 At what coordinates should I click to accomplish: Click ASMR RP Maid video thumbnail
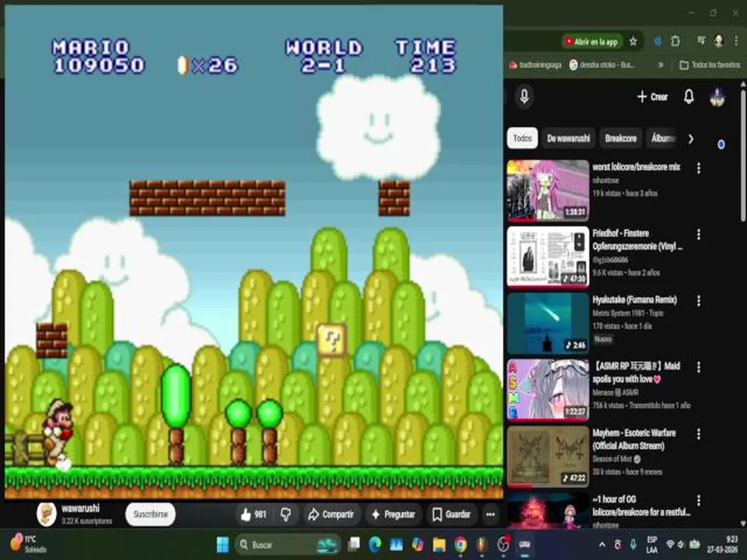[548, 390]
